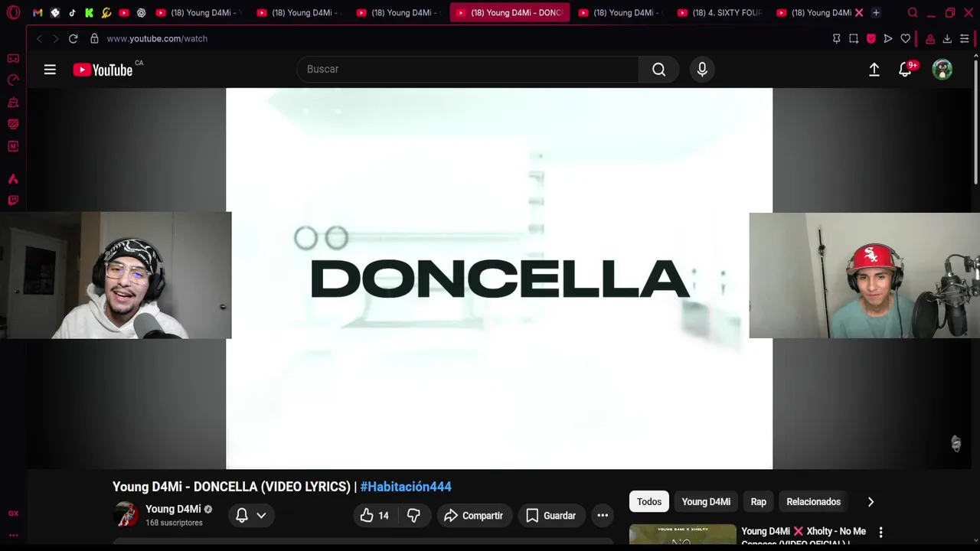Open the more actions menu under video
980x551 pixels.
click(x=603, y=516)
